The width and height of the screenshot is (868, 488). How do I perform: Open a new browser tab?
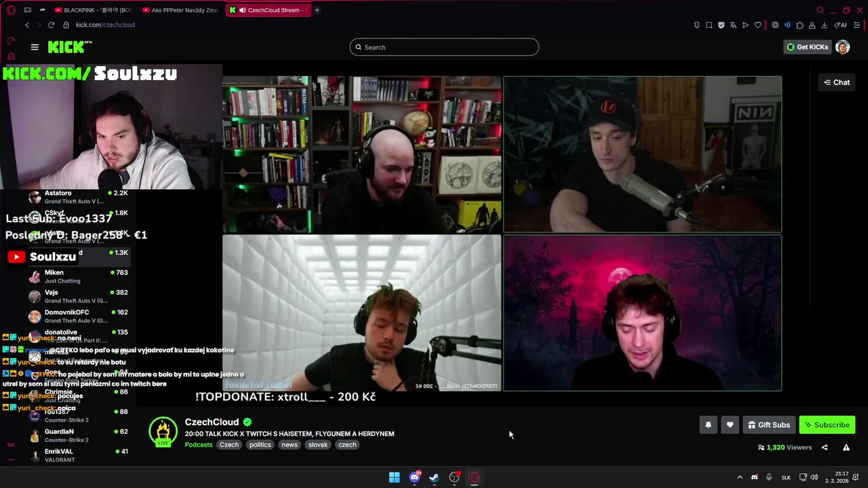pos(317,10)
